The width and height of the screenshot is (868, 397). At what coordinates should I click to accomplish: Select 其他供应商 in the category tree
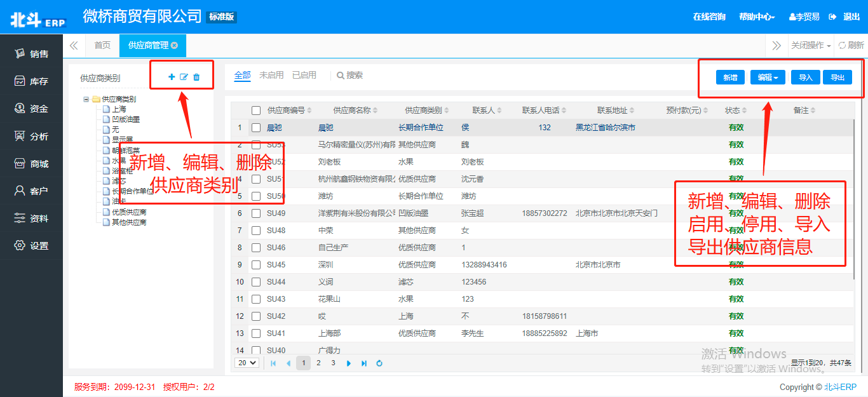(x=130, y=222)
